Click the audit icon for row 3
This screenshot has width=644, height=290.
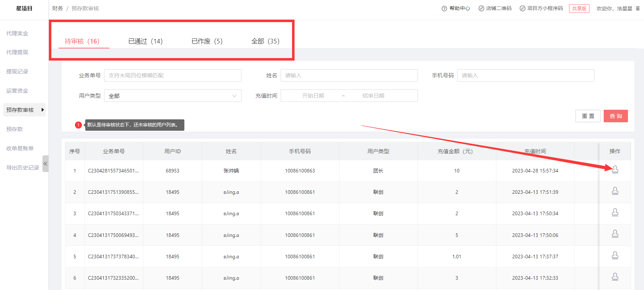point(615,213)
